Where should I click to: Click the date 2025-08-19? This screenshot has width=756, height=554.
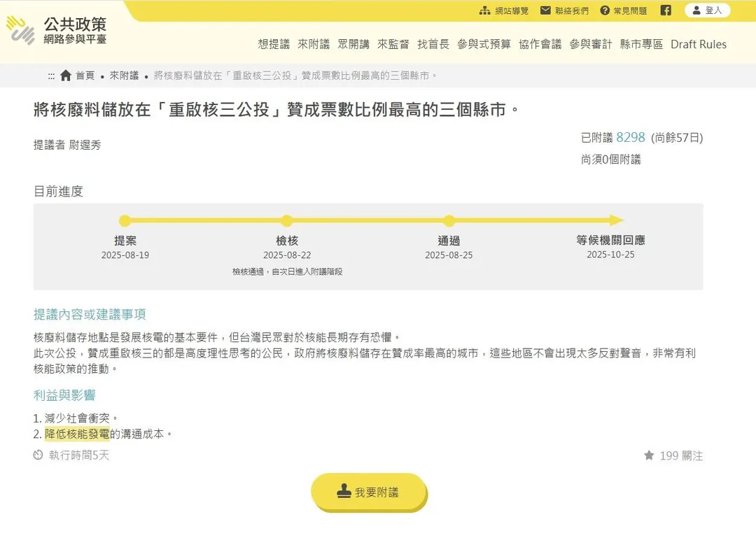[125, 255]
